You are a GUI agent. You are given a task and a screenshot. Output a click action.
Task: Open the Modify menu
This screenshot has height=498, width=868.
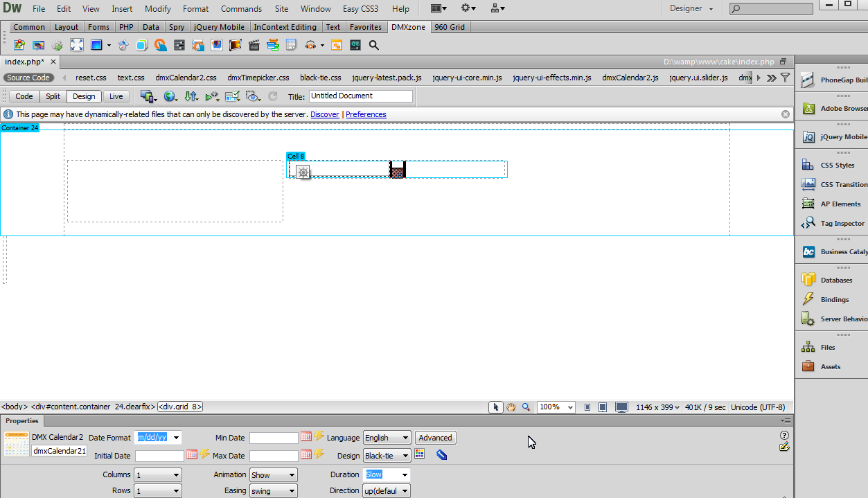coord(158,9)
